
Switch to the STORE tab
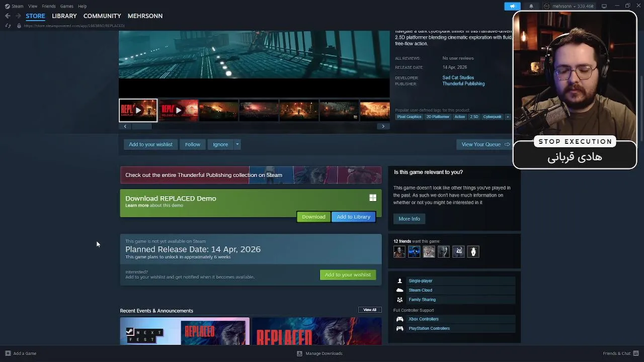(35, 16)
